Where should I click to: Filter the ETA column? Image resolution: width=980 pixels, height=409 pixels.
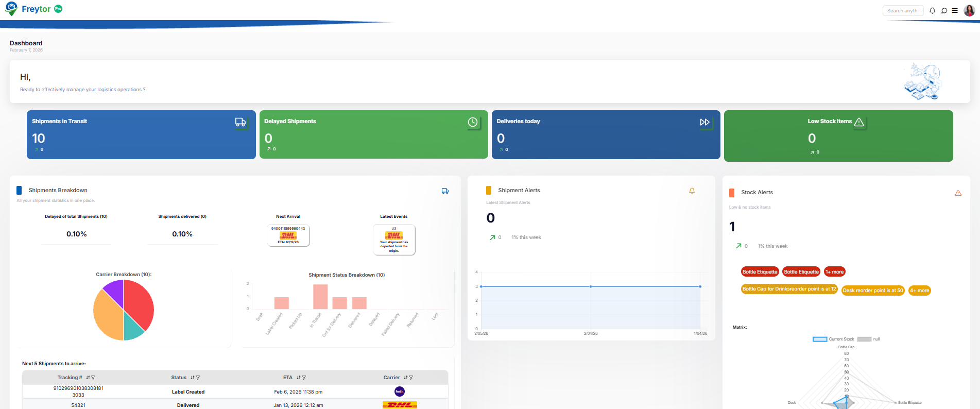(x=304, y=378)
